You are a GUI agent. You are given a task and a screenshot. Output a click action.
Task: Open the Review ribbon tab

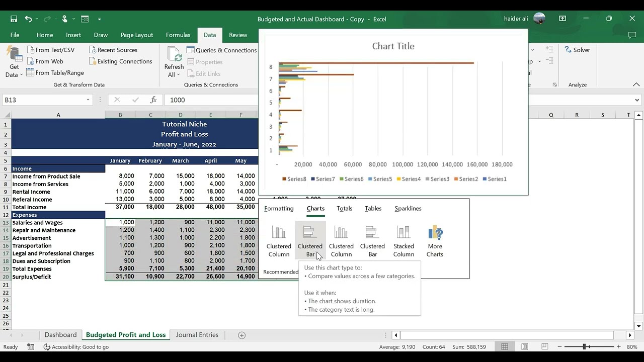coord(238,35)
